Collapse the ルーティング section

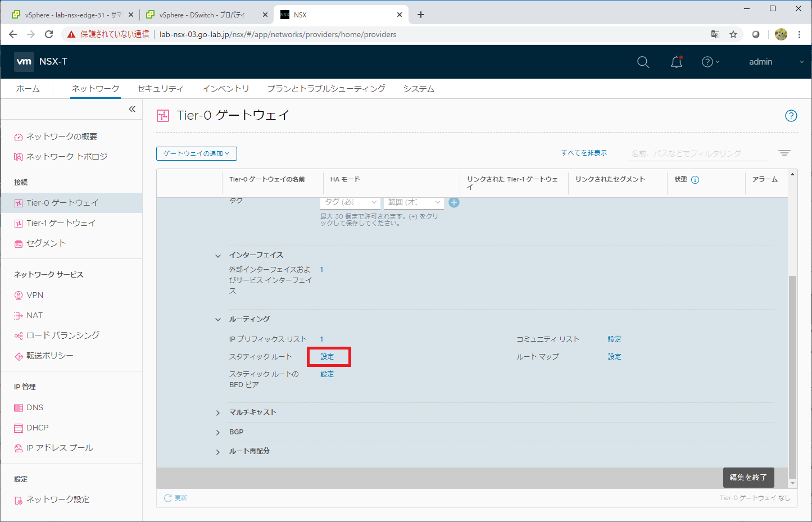point(218,320)
